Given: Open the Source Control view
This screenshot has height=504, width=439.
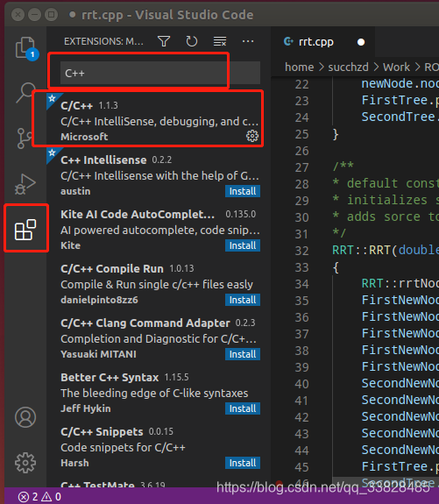Looking at the screenshot, I should tap(25, 138).
